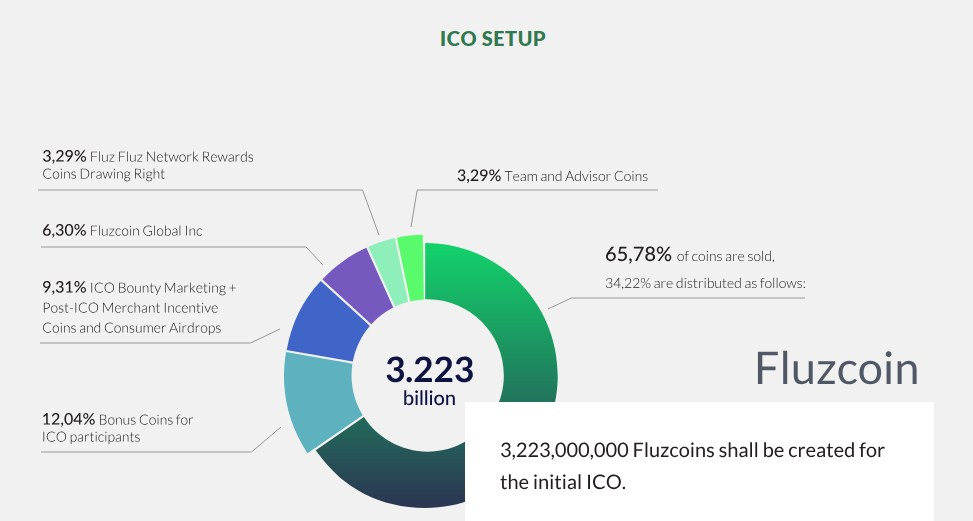This screenshot has width=973, height=521.
Task: Click the ICO SETUP heading
Action: (x=493, y=38)
